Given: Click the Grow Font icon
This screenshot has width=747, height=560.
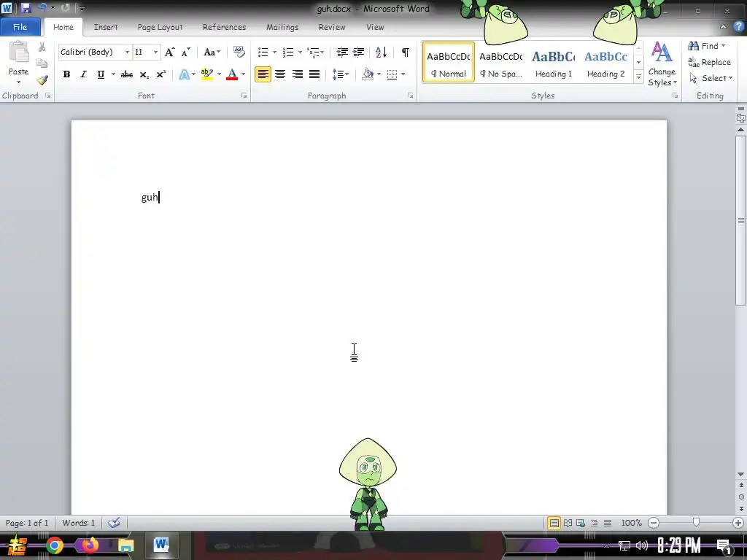Looking at the screenshot, I should pyautogui.click(x=169, y=52).
